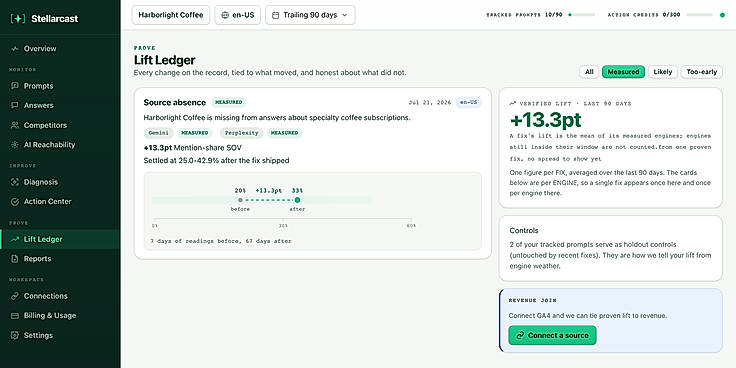Select Lift Ledger in sidebar
Viewport: 736px width, 368px height.
60,239
